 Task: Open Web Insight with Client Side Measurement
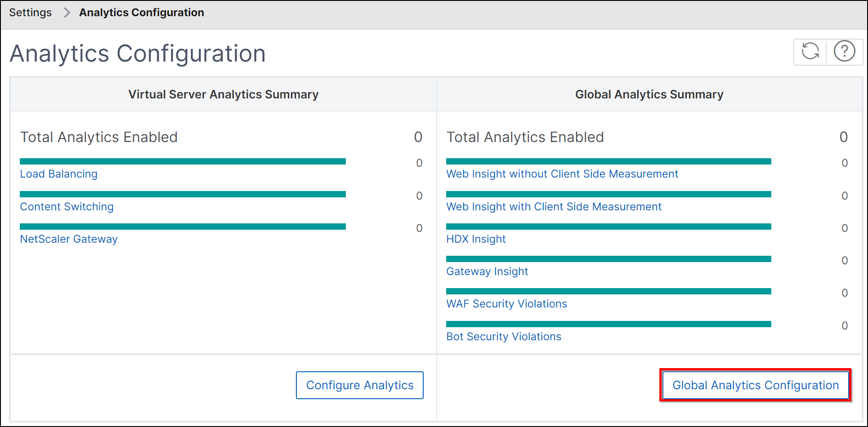554,207
